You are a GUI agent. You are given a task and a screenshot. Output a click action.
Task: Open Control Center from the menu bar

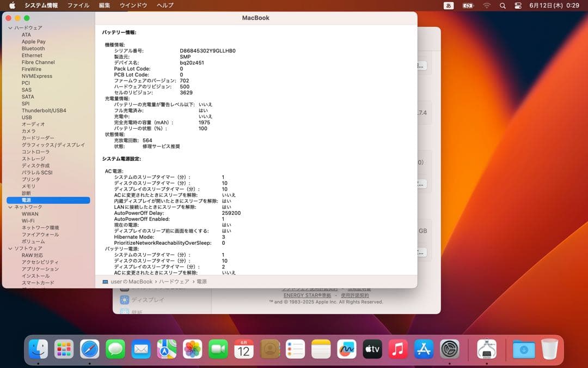517,5
